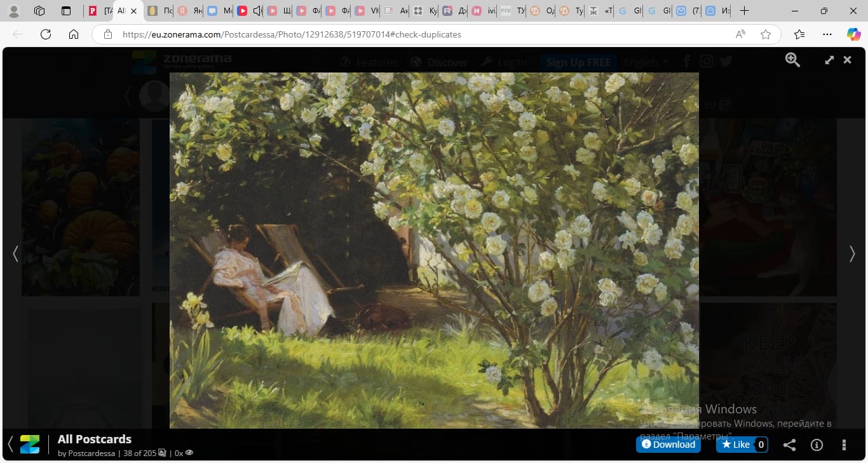Click dimmed Discover link behind viewer

coord(439,62)
